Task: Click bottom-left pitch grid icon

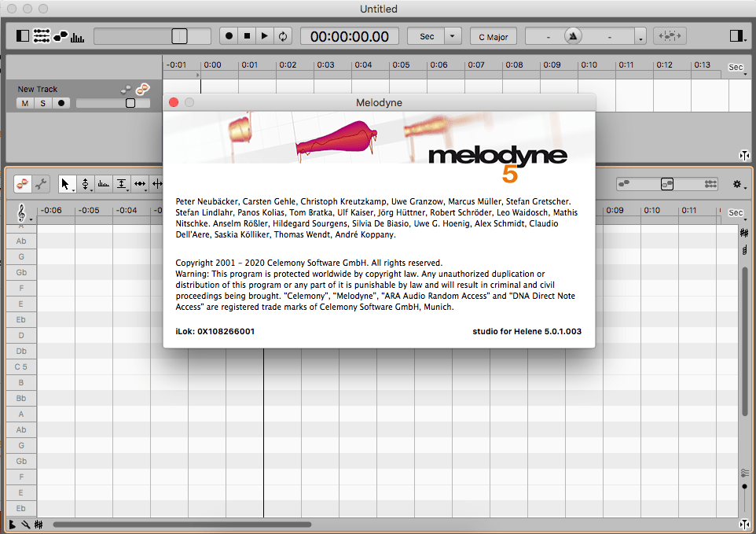Action: pyautogui.click(x=39, y=525)
